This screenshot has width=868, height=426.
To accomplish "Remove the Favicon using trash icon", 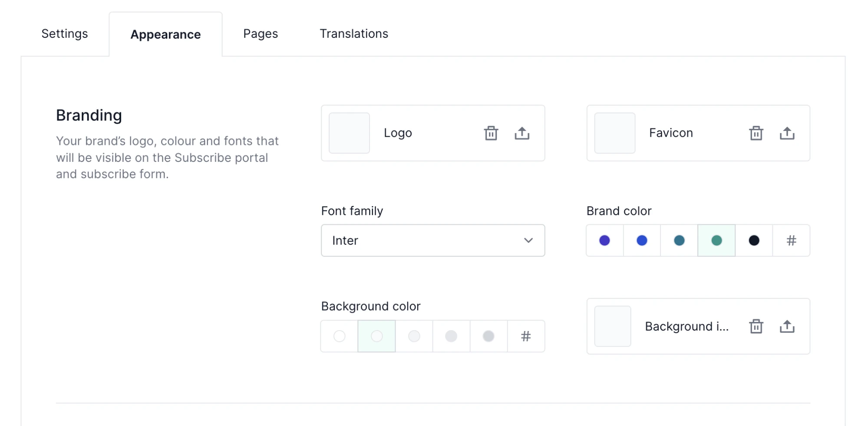I will 756,133.
